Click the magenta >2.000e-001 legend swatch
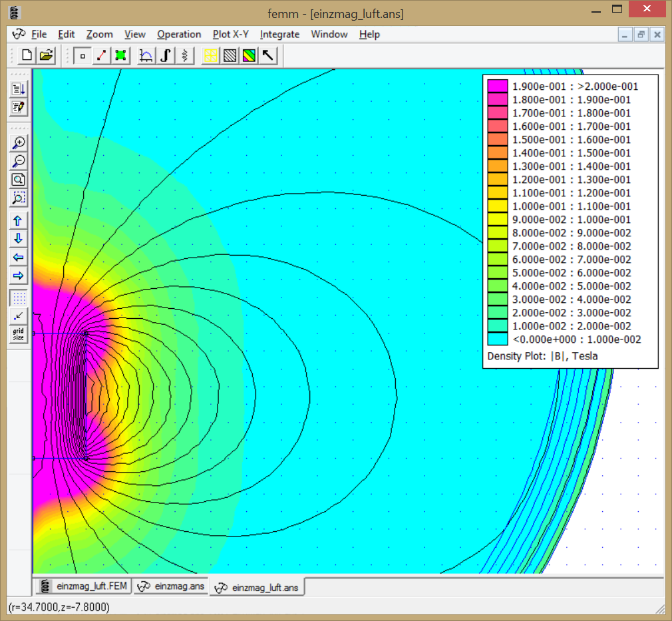Viewport: 672px width, 621px height. pyautogui.click(x=498, y=87)
